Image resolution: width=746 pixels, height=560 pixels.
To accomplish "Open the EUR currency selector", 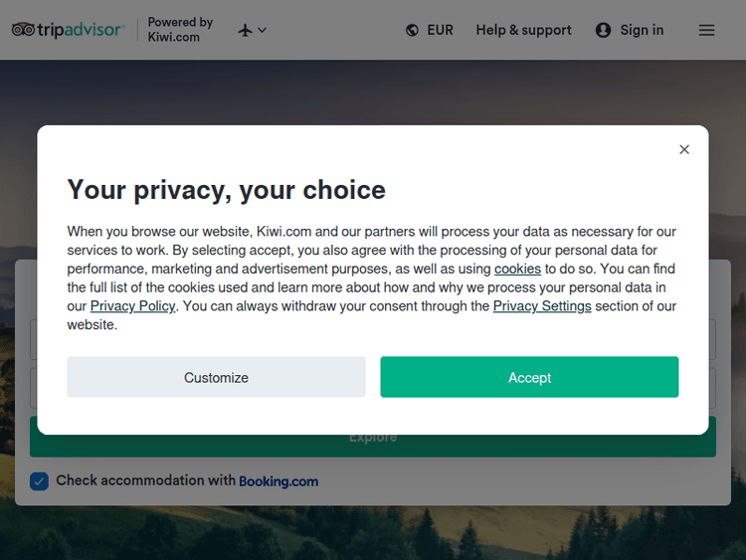I will tap(440, 30).
